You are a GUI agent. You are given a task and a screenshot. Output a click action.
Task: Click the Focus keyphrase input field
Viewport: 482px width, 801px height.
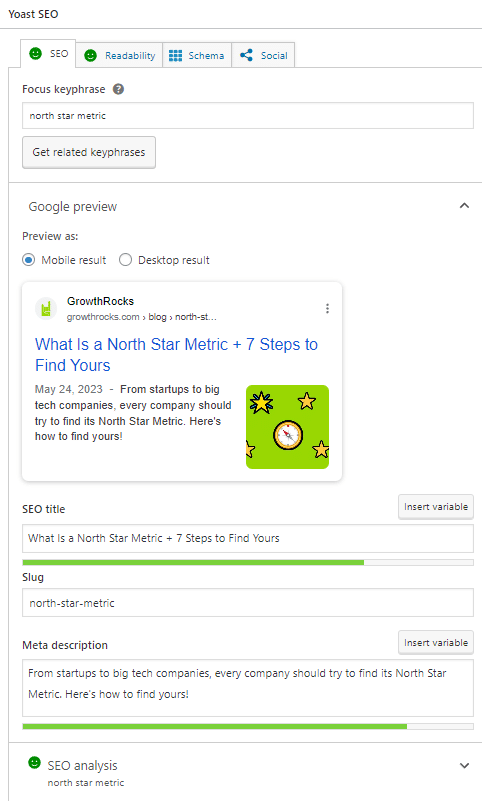248,116
